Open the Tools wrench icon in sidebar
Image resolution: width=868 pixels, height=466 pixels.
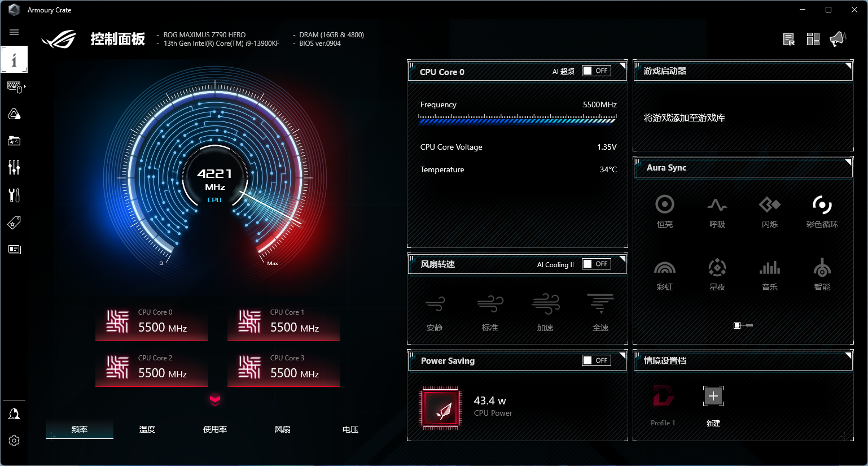click(x=14, y=195)
